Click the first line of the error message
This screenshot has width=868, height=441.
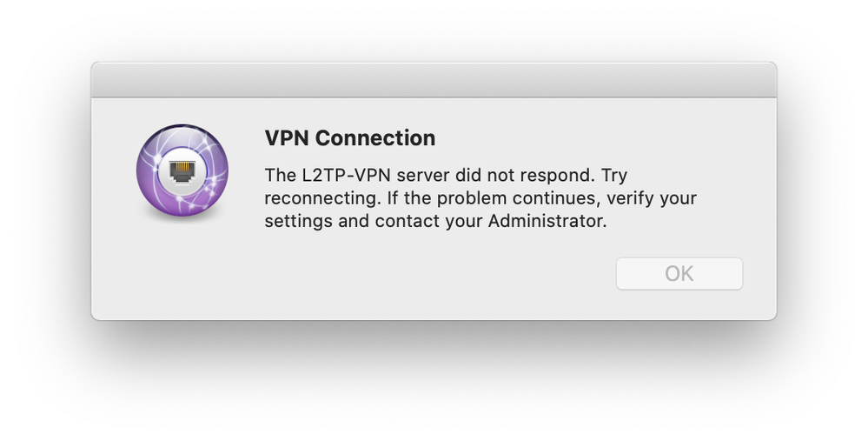pyautogui.click(x=445, y=175)
